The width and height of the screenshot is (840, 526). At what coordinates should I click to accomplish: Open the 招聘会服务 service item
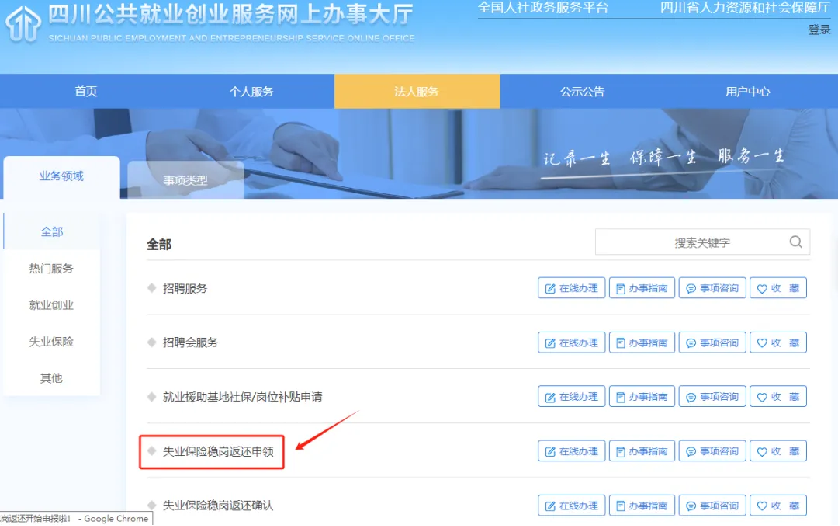pyautogui.click(x=190, y=342)
